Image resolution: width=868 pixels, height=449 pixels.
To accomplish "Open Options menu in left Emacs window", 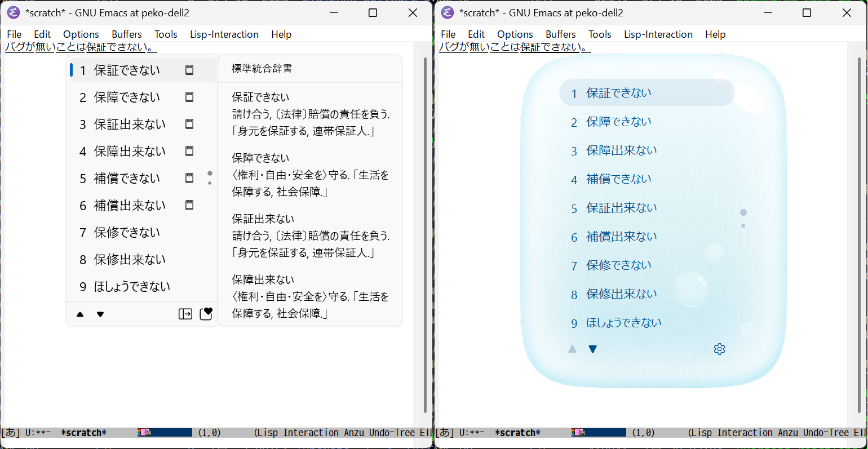I will (81, 34).
